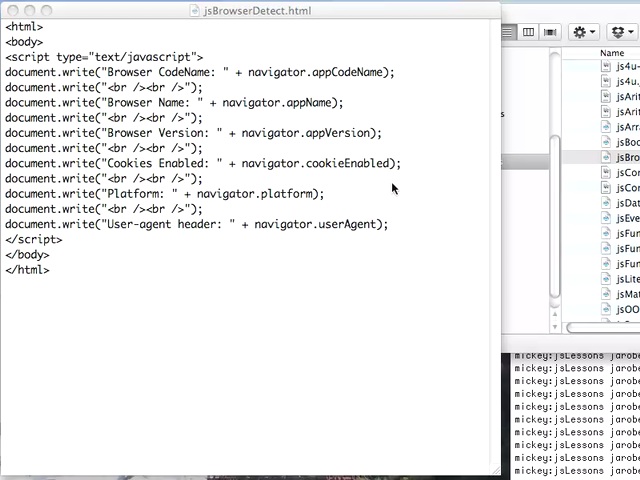The image size is (640, 480).
Task: Minimize the jsBrowserDetect.html TextEdit window
Action: pyautogui.click(x=30, y=10)
